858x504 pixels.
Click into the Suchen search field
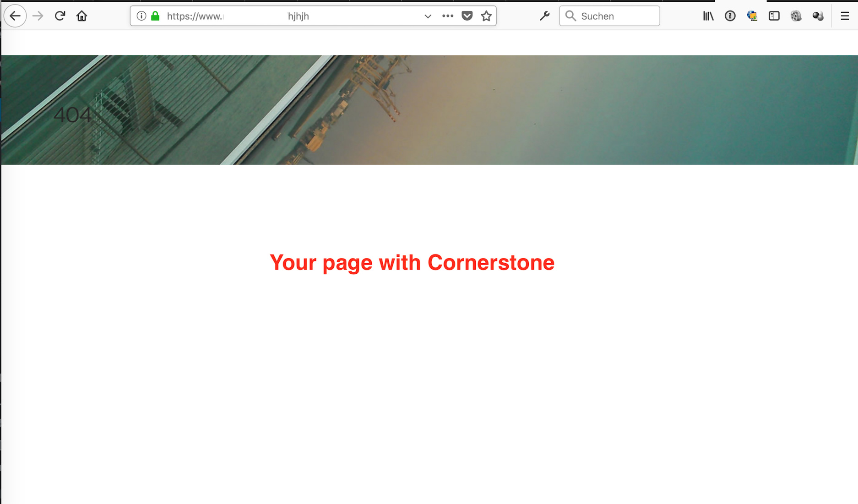tap(609, 16)
